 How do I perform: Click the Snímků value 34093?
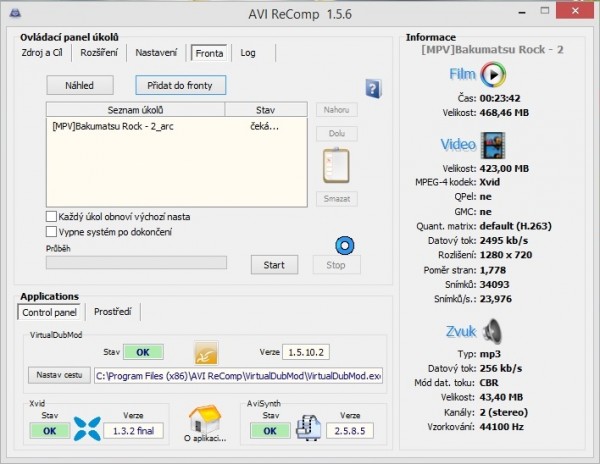[494, 285]
